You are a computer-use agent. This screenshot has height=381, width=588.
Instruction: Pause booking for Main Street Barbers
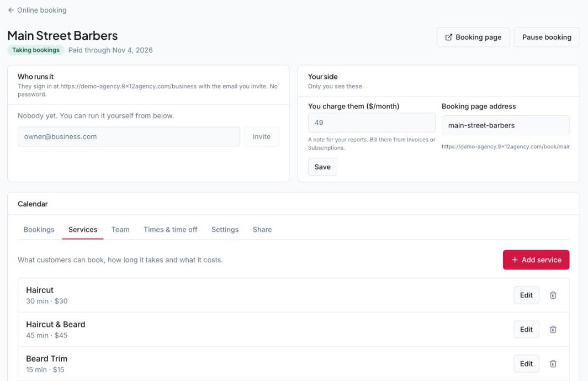tap(547, 37)
